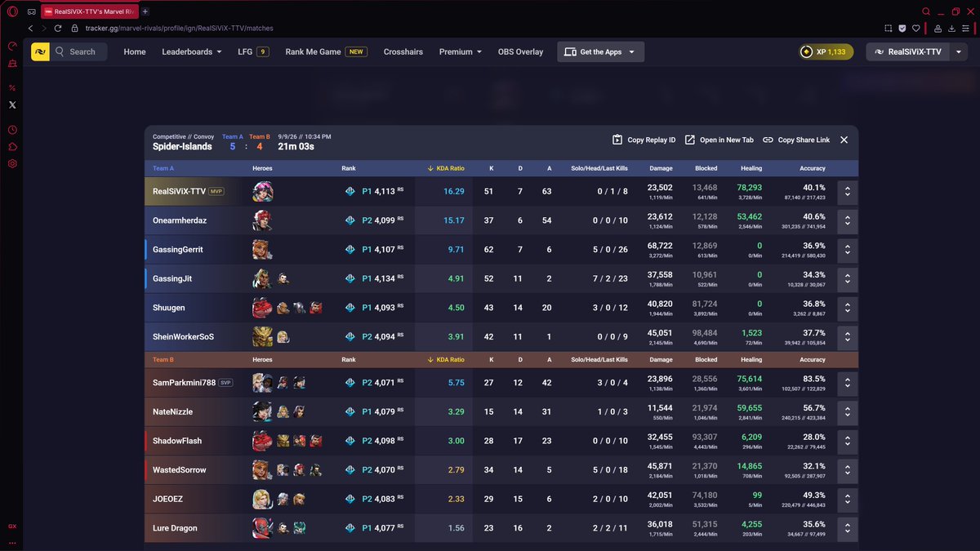This screenshot has width=980, height=551.
Task: Open History clock icon in the sidebar
Action: tap(12, 130)
